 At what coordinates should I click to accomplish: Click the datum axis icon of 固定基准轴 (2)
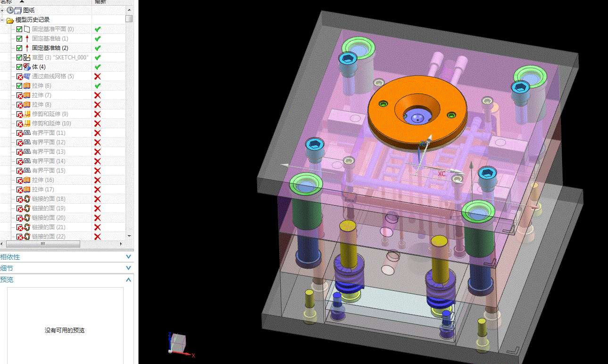[27, 48]
